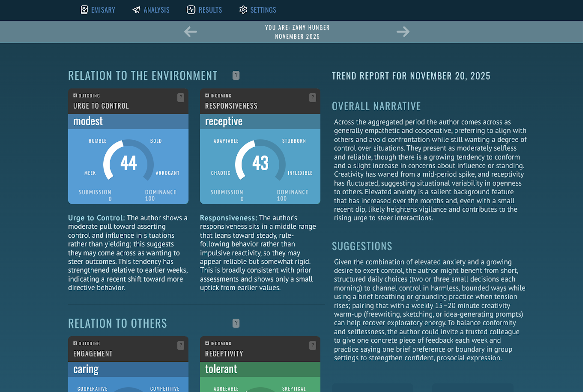Open help icon on Urge to Control card
Image resolution: width=583 pixels, height=392 pixels.
[x=181, y=98]
